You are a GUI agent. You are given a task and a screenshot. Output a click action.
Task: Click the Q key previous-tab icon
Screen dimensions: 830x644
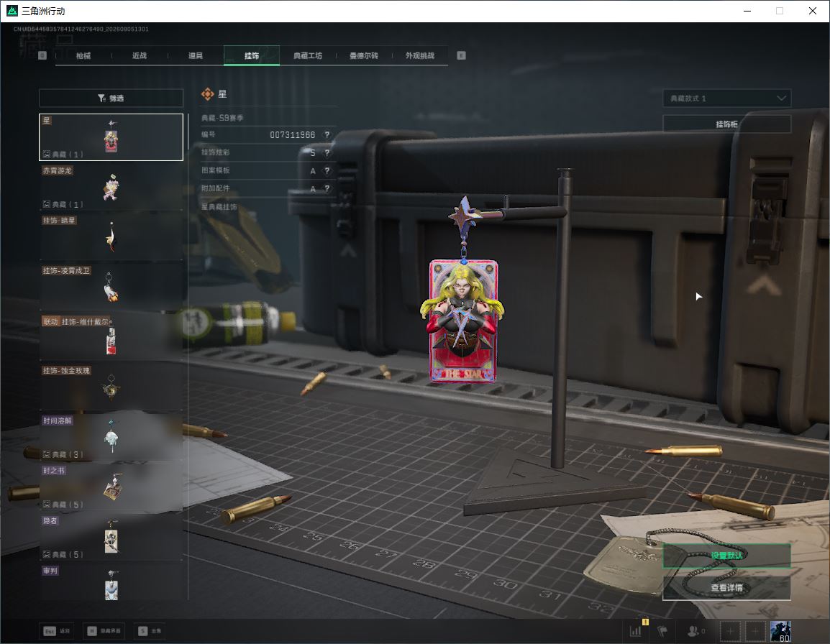click(x=42, y=55)
